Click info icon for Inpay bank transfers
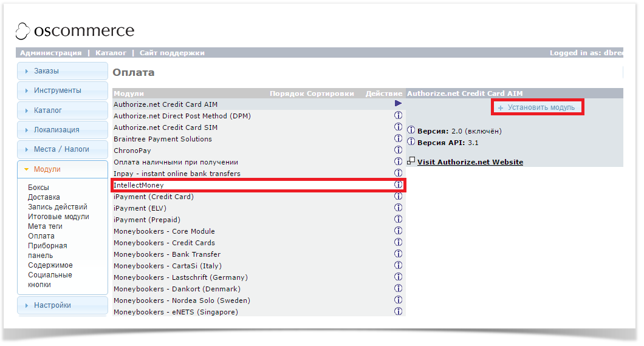The height and width of the screenshot is (346, 644). point(399,173)
